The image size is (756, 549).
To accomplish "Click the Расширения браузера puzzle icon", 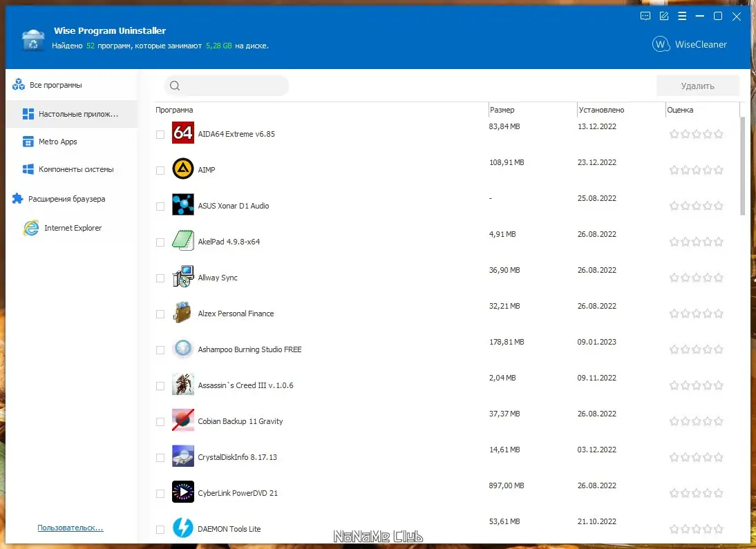I will pos(17,199).
